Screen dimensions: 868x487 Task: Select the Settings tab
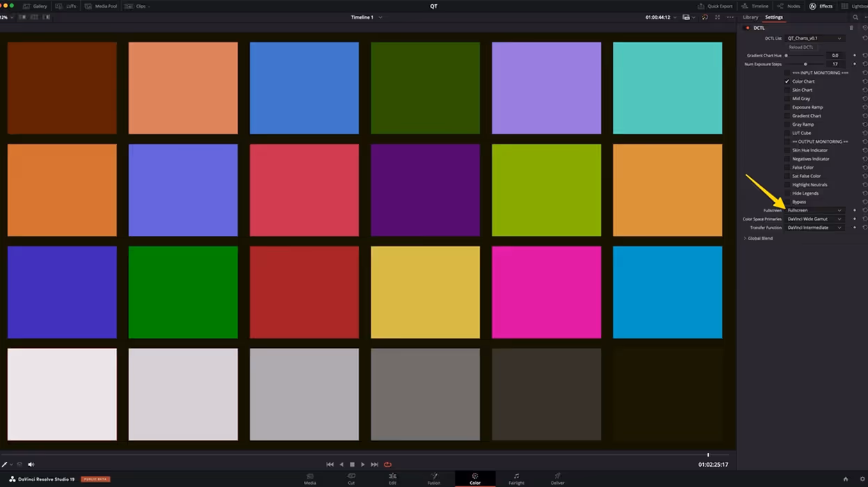point(773,17)
